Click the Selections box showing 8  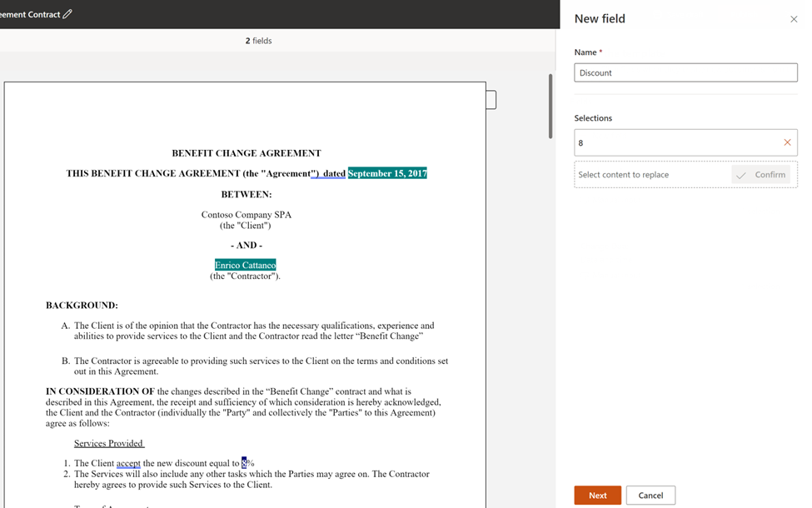[676, 142]
